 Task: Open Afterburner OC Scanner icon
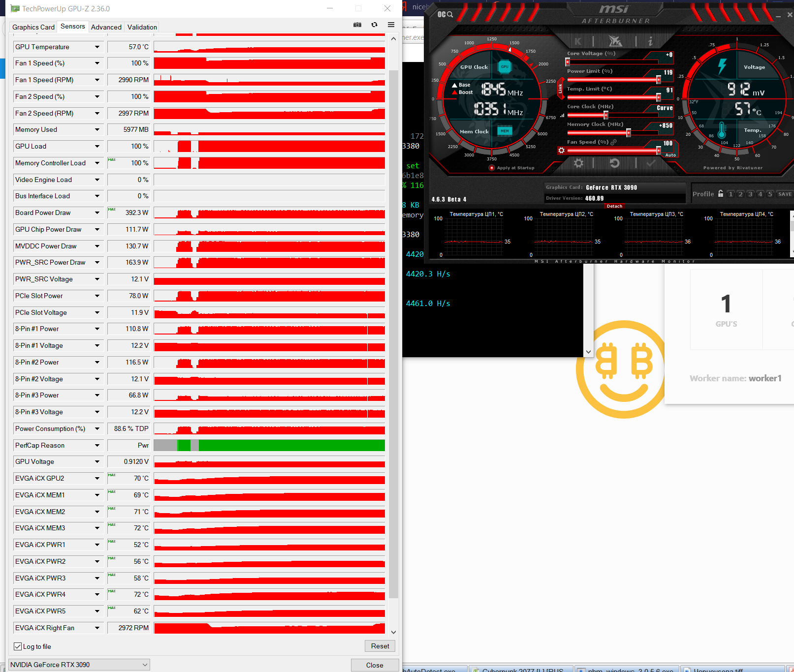(445, 14)
